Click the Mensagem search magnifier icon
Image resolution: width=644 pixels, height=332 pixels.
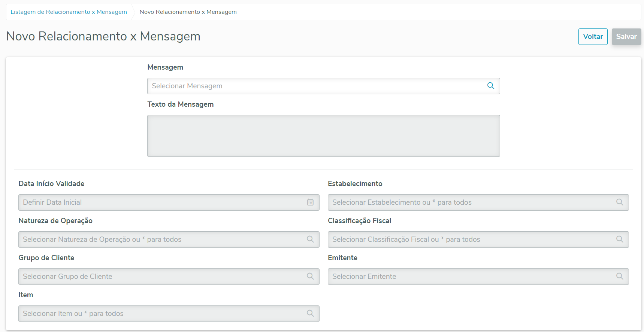coord(490,86)
